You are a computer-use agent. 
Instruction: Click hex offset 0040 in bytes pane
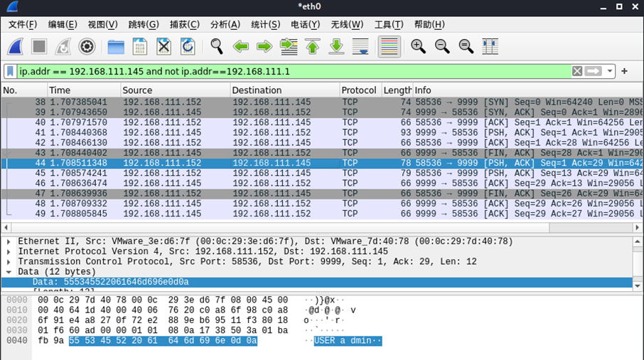tap(17, 341)
